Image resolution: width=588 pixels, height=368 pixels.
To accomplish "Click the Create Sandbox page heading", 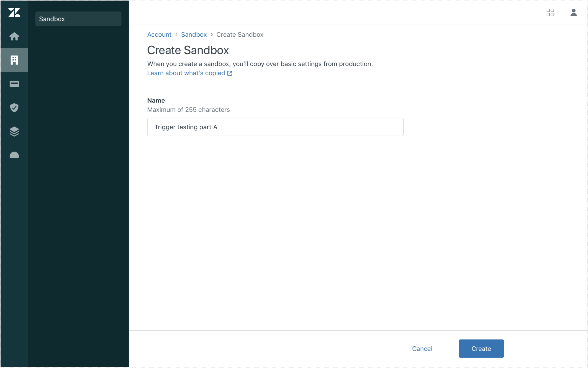I will click(188, 50).
